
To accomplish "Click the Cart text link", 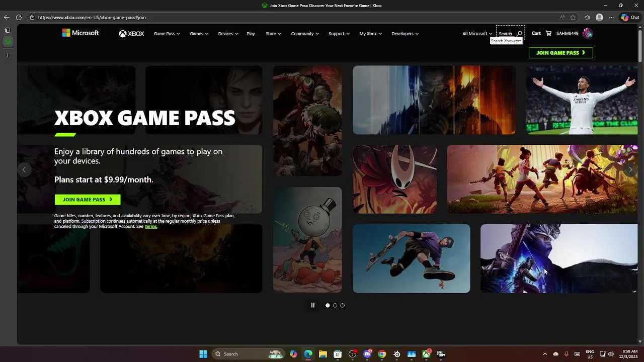I will coord(536,34).
